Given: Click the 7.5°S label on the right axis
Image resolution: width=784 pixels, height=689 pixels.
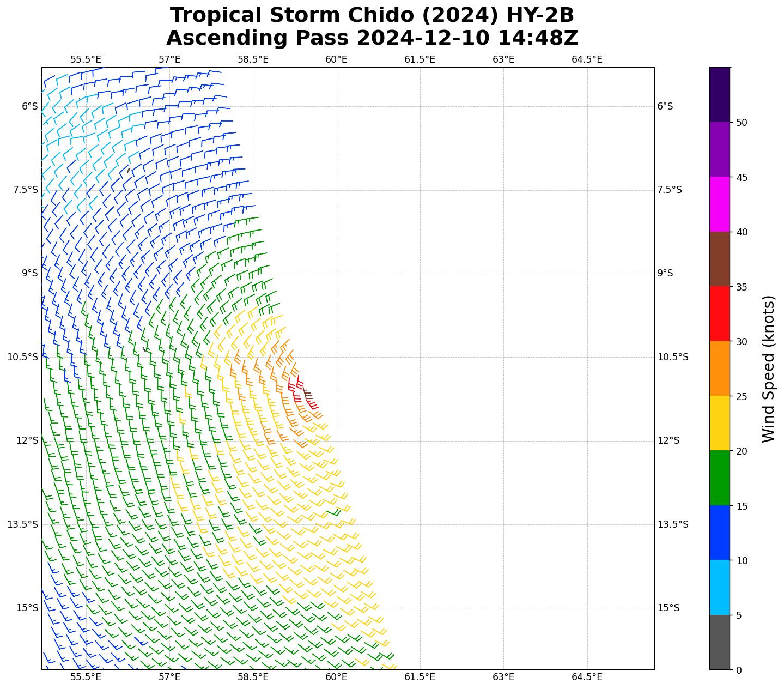Looking at the screenshot, I should (669, 190).
